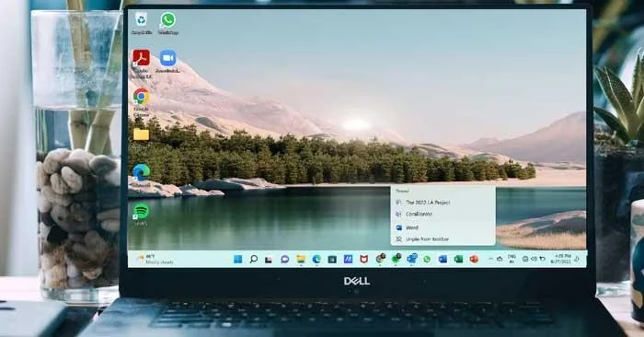Open the red McAfee shield taskbar icon
644x337 pixels.
pyautogui.click(x=364, y=260)
